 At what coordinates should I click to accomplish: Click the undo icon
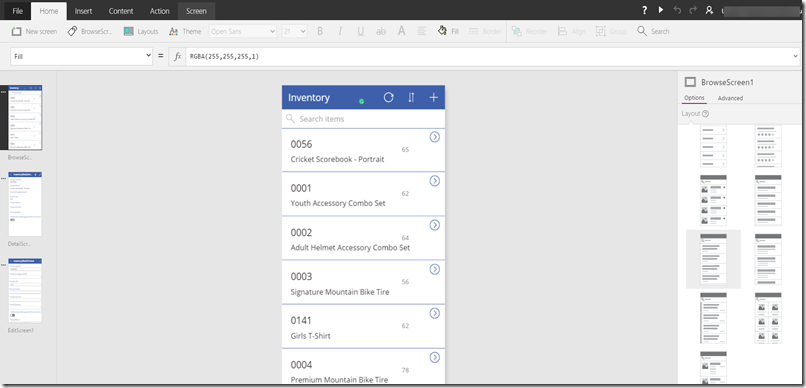pyautogui.click(x=677, y=10)
